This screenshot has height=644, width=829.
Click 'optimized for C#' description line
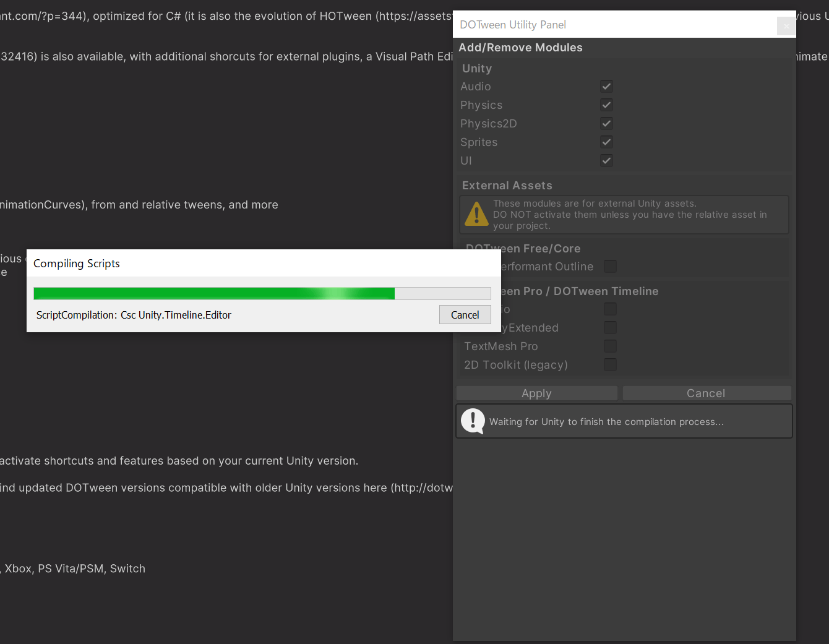pos(226,16)
